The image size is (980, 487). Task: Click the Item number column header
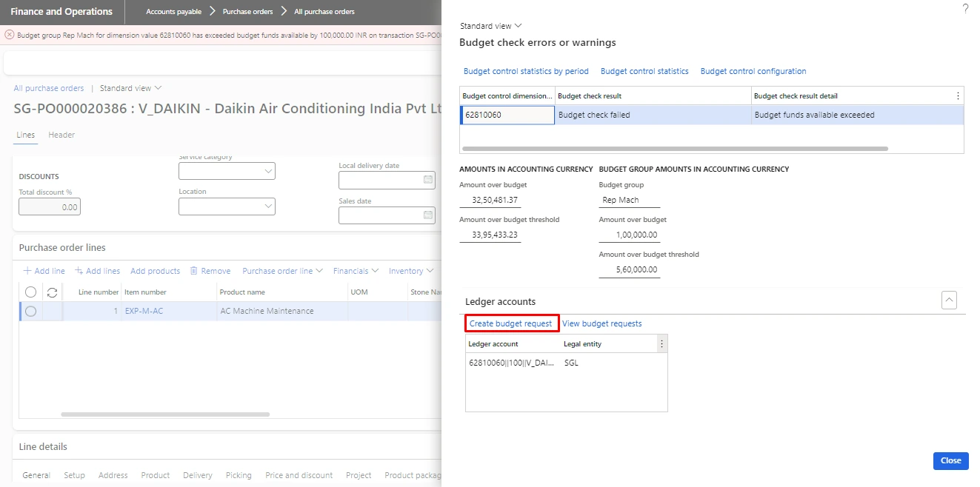click(146, 292)
